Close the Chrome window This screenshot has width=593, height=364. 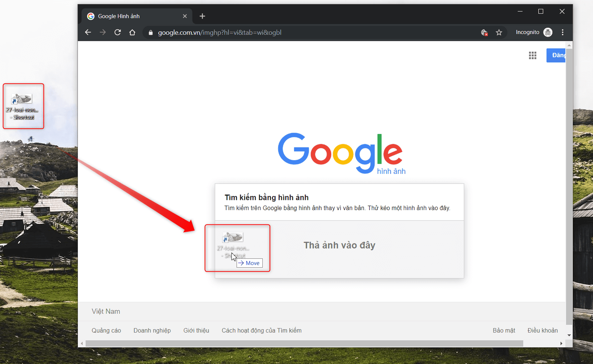(562, 11)
